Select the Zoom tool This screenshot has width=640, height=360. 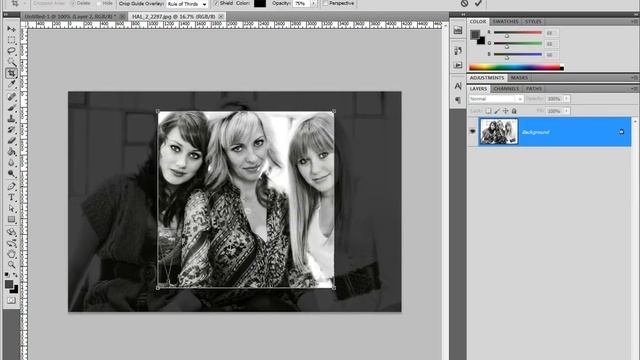pos(11,265)
